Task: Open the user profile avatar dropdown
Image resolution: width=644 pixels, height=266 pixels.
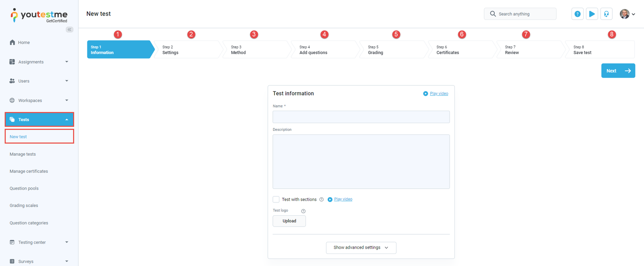Action: 627,14
